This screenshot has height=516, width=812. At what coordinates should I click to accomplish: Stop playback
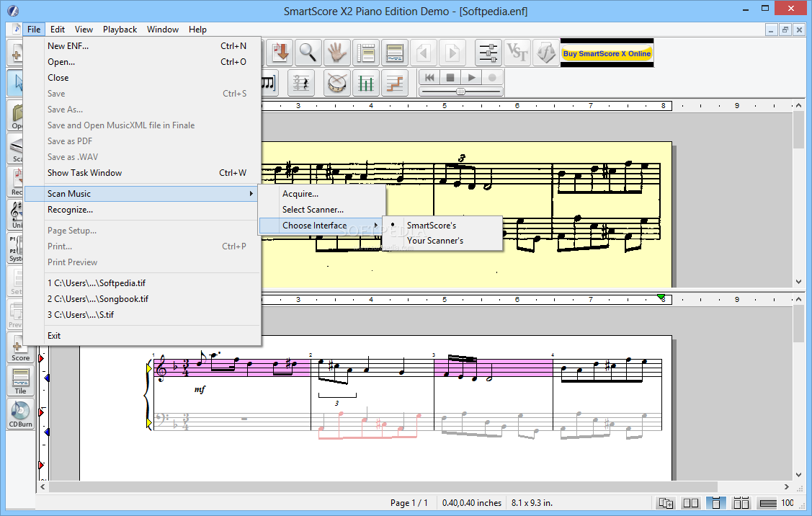(x=450, y=78)
